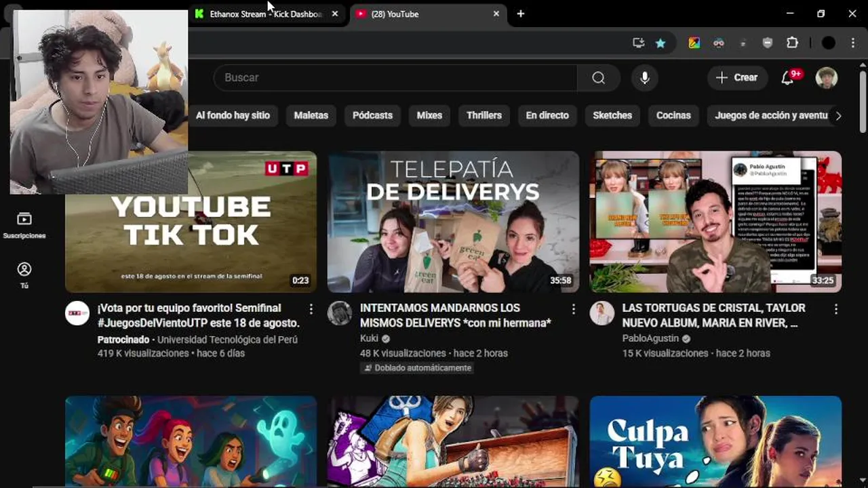Open the account avatar menu
The width and height of the screenshot is (868, 488).
pyautogui.click(x=826, y=77)
